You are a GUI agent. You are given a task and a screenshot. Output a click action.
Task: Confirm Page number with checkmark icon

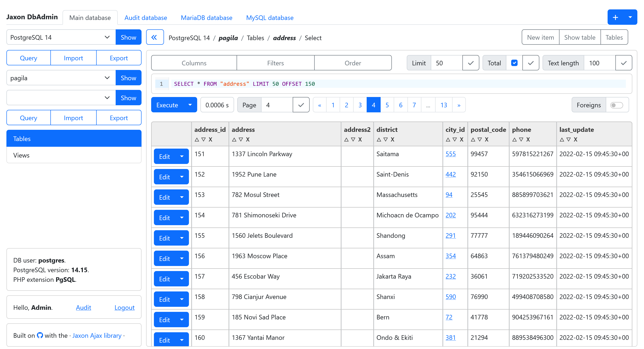[x=301, y=105]
